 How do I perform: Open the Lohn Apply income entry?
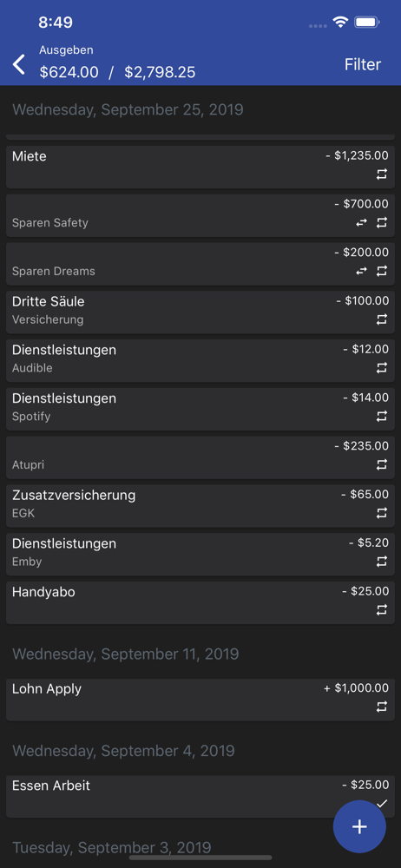(200, 700)
